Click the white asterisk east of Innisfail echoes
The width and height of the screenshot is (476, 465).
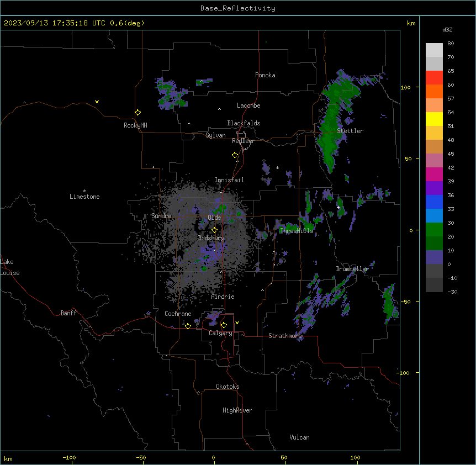pos(277,167)
